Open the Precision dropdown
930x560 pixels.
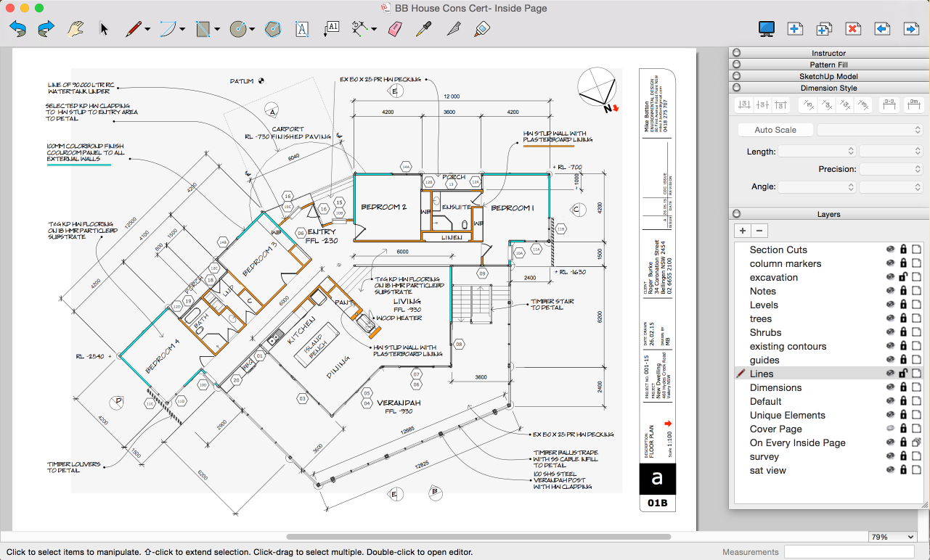pyautogui.click(x=890, y=169)
